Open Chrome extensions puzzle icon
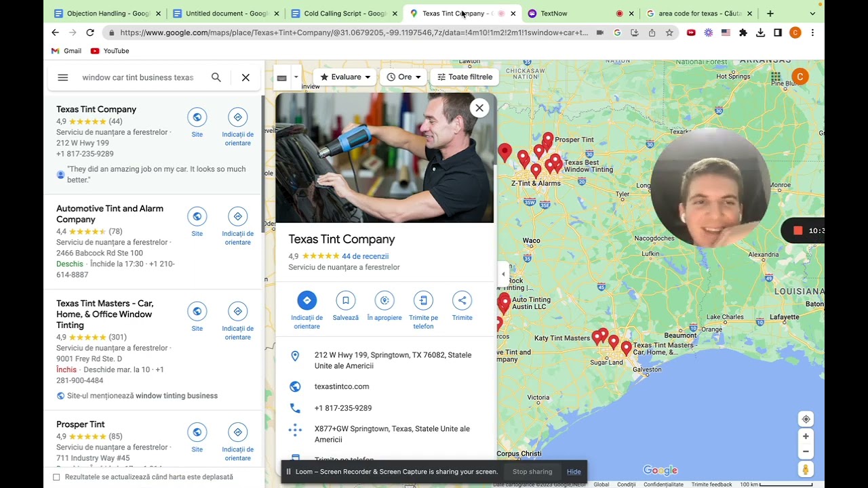The height and width of the screenshot is (488, 868). 743,33
